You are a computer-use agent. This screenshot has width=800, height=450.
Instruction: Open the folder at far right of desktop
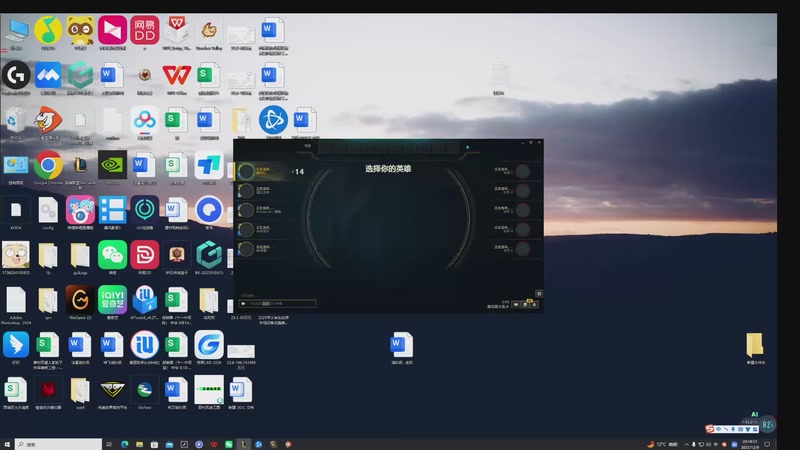(755, 345)
